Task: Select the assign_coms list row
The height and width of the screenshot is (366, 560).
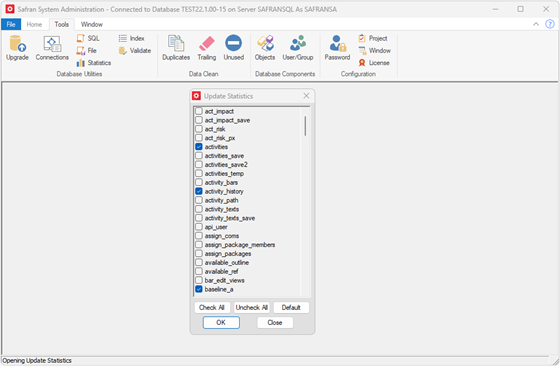Action: tap(248, 236)
